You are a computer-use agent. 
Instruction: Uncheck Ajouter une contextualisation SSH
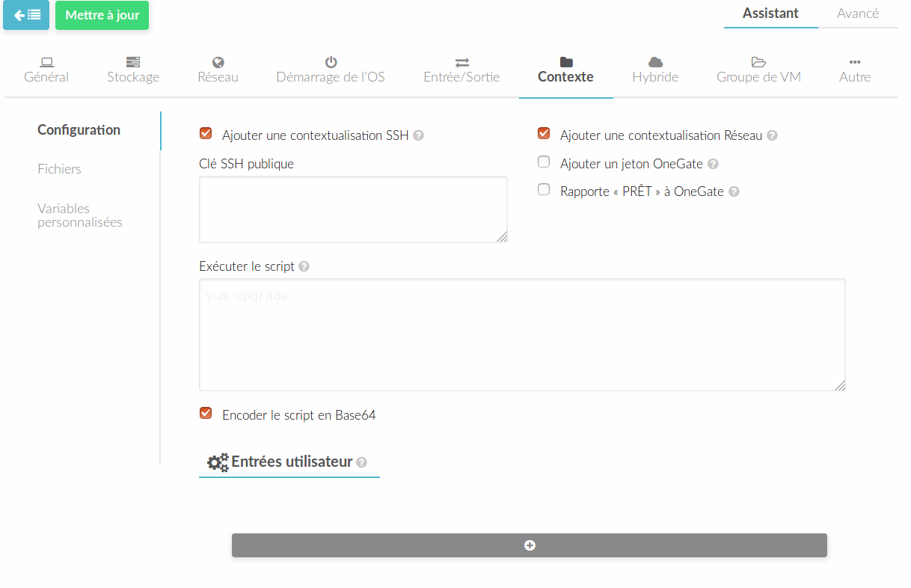click(x=206, y=134)
